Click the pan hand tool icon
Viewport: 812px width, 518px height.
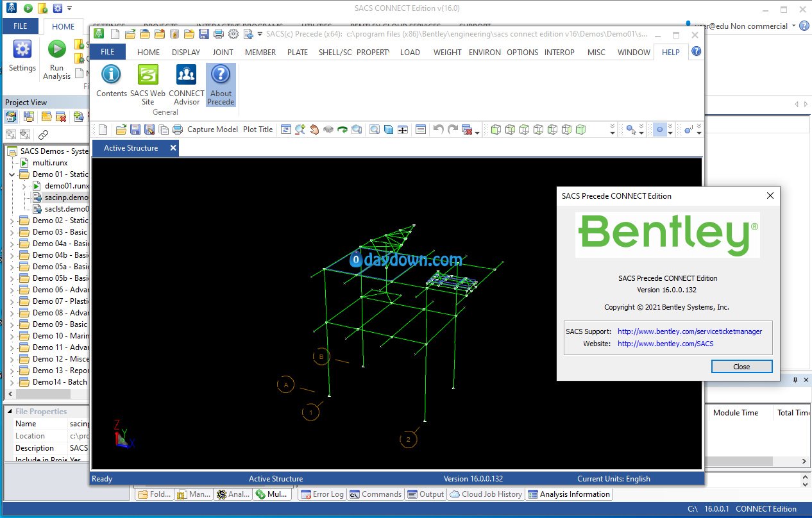(x=314, y=129)
